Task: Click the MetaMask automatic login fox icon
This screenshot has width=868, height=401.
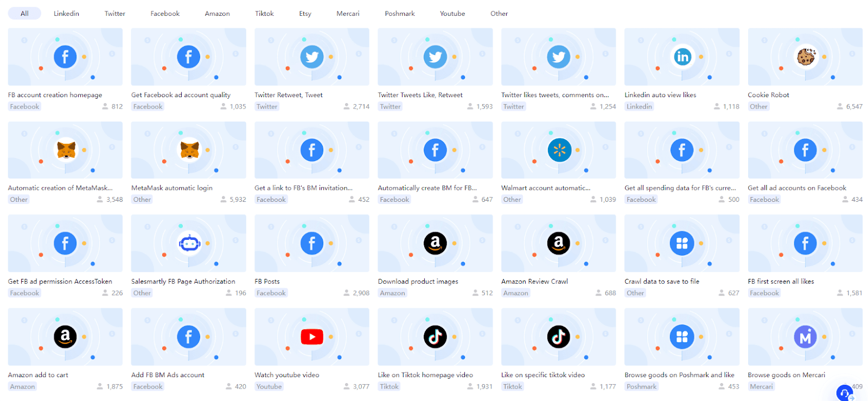Action: pyautogui.click(x=188, y=150)
